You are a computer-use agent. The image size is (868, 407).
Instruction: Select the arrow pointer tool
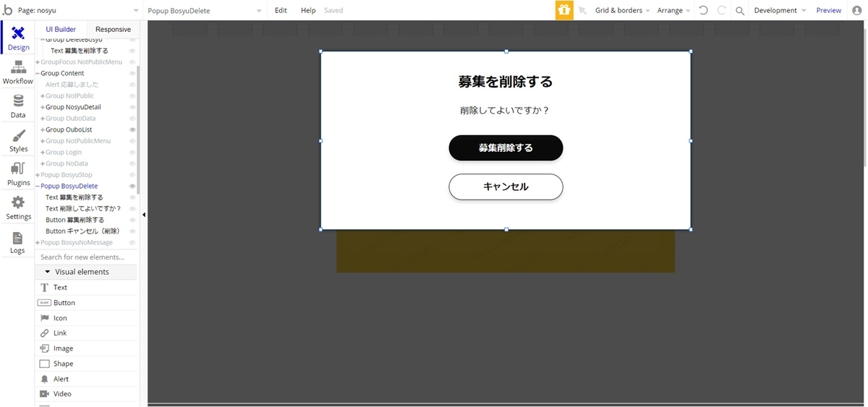582,11
